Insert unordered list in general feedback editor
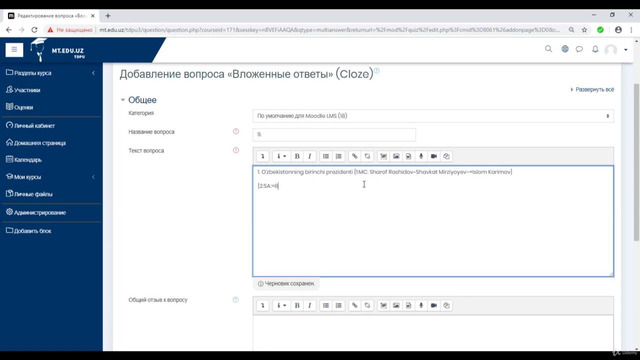 coord(326,305)
